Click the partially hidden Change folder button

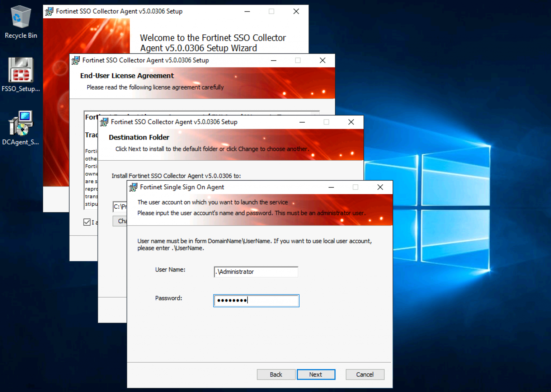click(x=120, y=221)
